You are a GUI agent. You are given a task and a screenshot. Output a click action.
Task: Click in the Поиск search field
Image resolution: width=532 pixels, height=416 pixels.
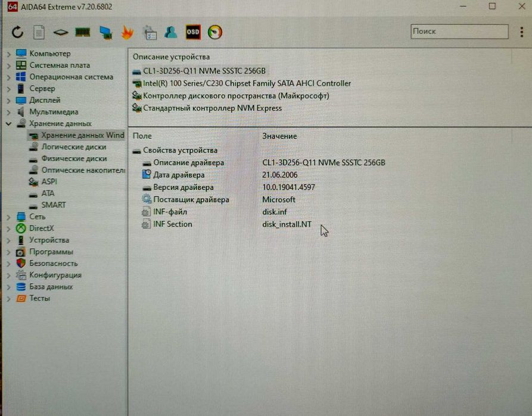click(459, 32)
